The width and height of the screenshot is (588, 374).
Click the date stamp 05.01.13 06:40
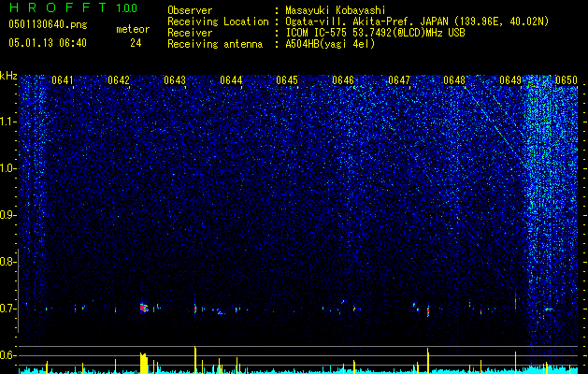48,43
